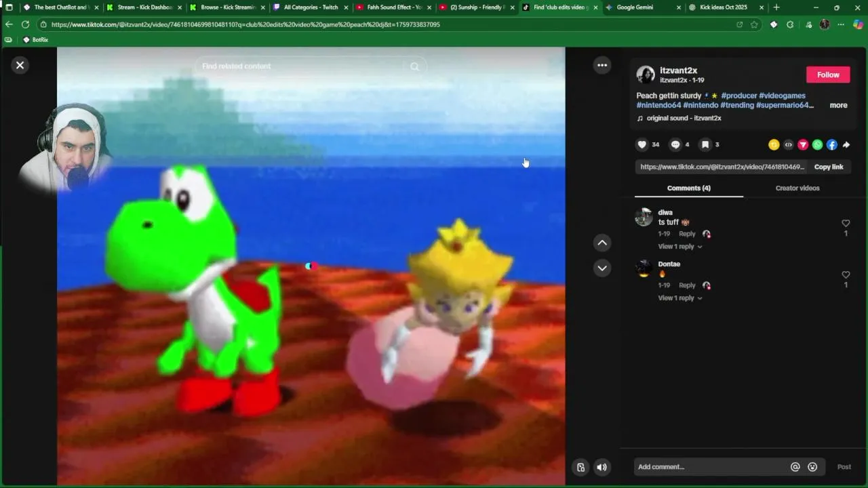Copy link of the video

829,167
